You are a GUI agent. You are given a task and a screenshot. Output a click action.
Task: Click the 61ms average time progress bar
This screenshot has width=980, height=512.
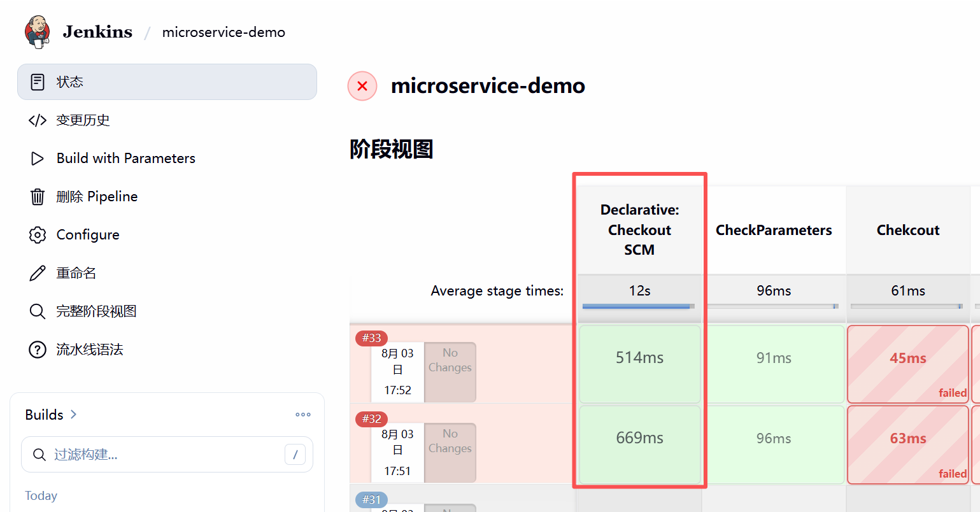pyautogui.click(x=907, y=306)
